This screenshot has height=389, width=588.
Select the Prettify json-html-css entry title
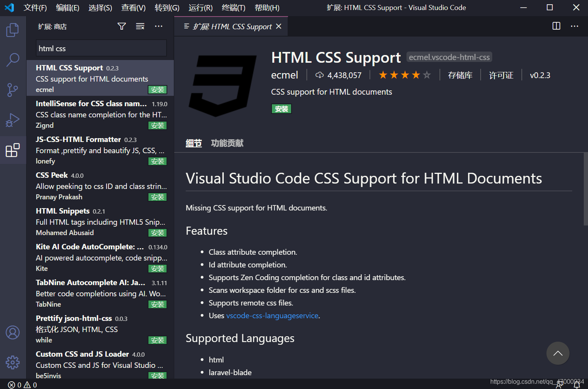click(x=74, y=318)
